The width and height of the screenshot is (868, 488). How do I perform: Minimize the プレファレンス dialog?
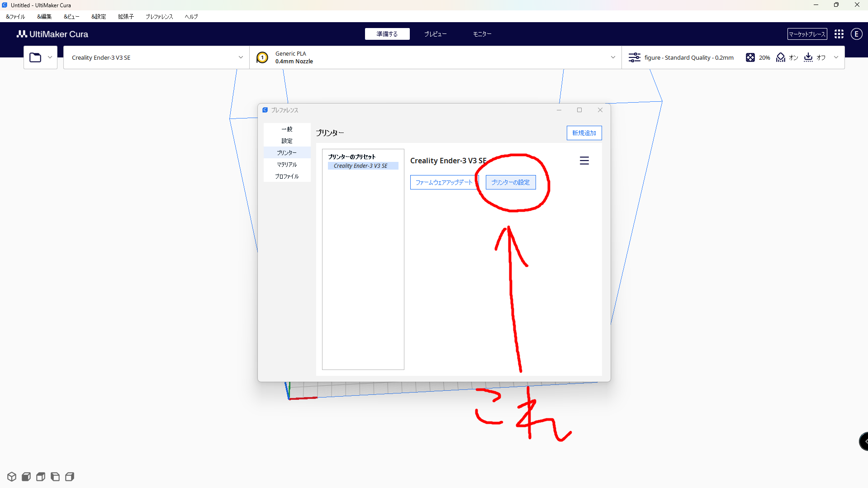click(559, 110)
